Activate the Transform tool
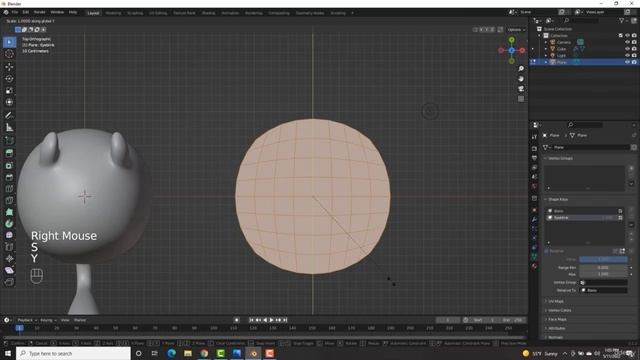640x360 pixels. pyautogui.click(x=9, y=102)
